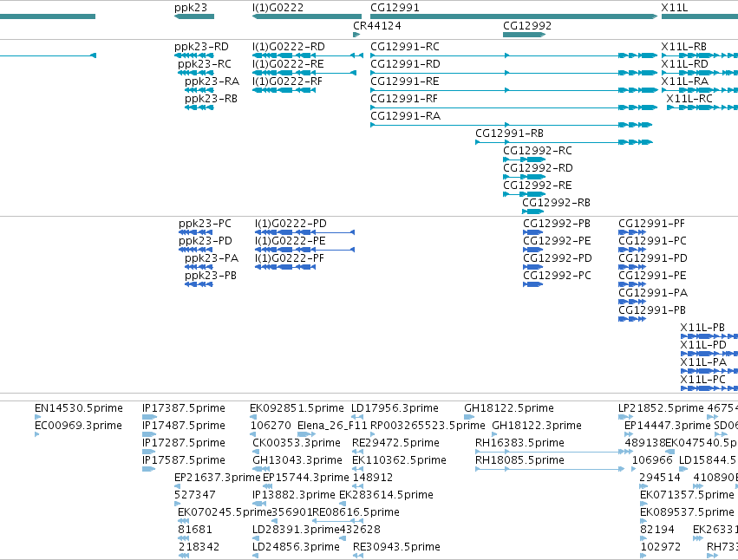Click protein X11L-PA

(x=703, y=363)
